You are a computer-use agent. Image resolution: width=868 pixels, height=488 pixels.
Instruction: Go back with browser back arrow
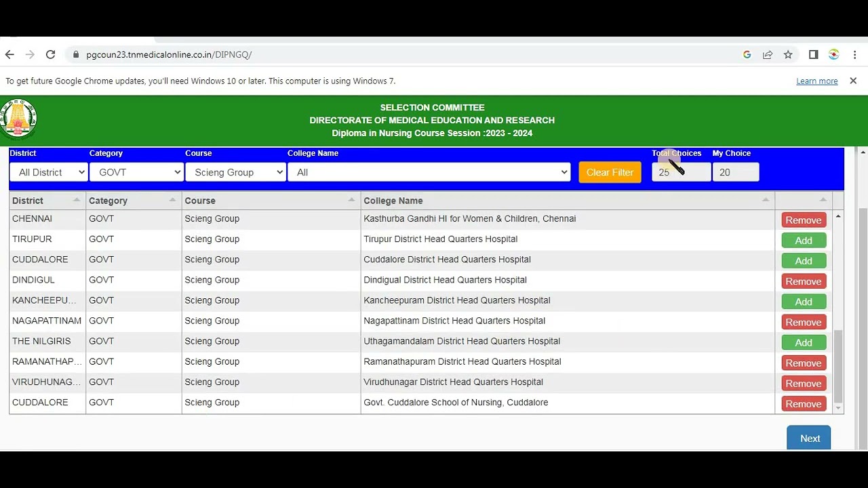tap(9, 55)
